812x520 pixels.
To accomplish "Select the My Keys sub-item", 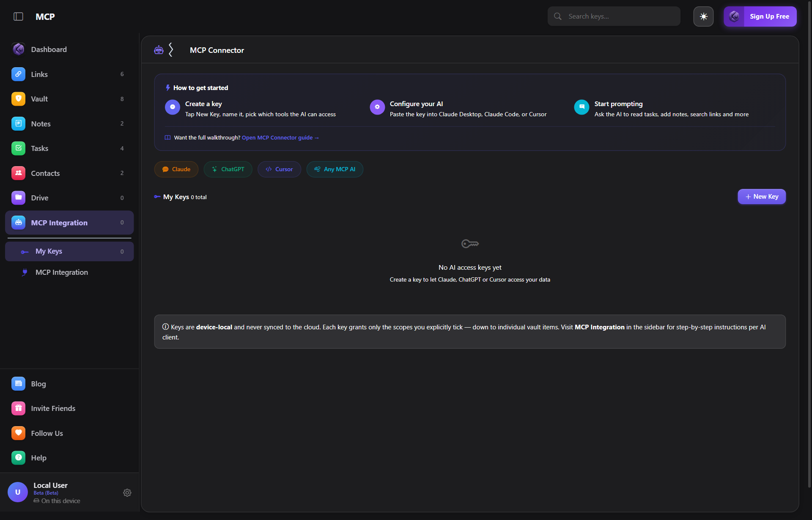I will tap(69, 252).
